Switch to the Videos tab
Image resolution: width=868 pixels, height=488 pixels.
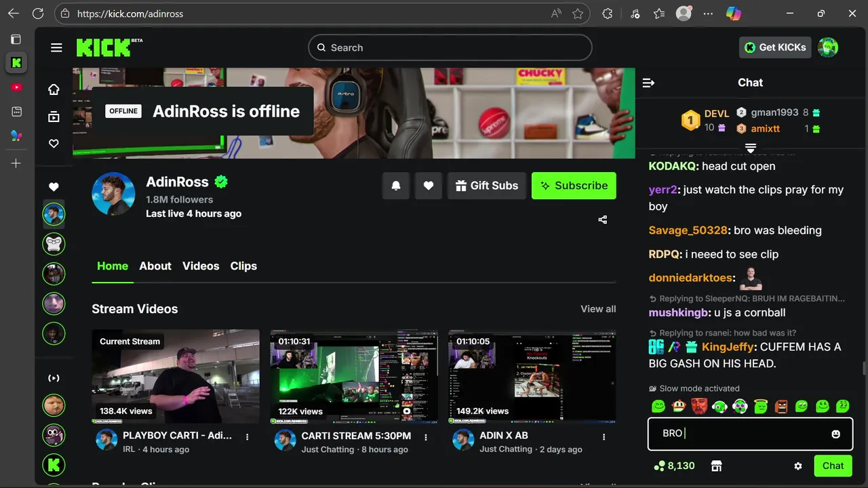(x=201, y=266)
